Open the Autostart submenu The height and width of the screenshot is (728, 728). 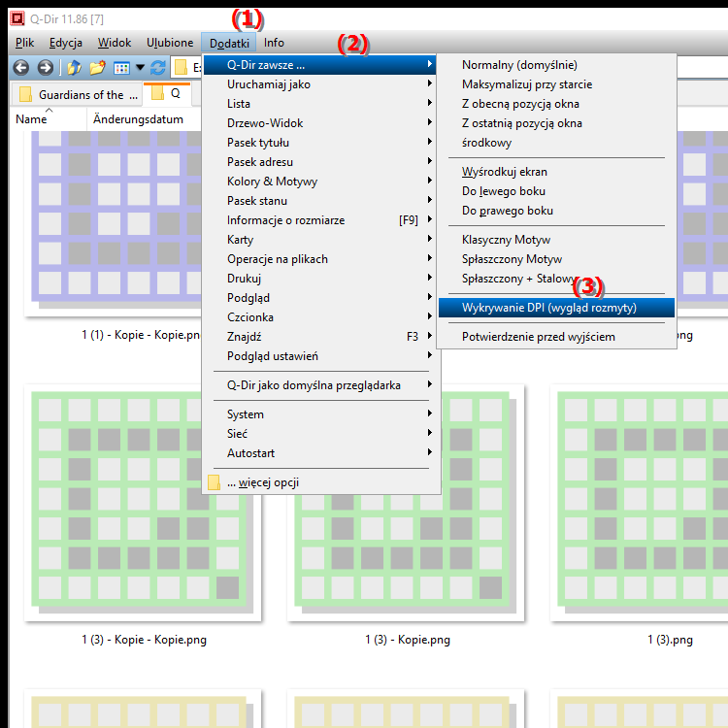coord(320,453)
